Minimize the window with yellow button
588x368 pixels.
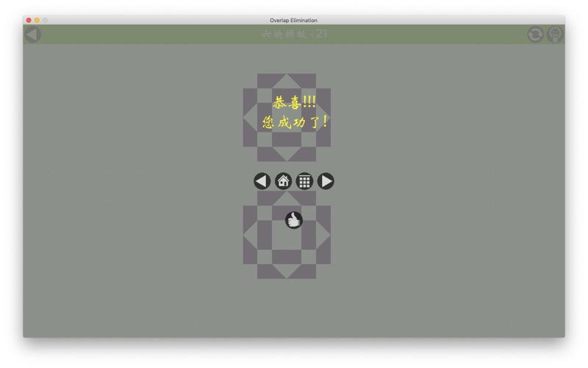pyautogui.click(x=37, y=21)
